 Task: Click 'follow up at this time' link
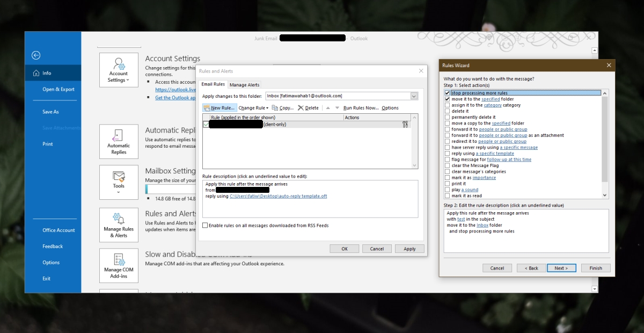click(509, 160)
